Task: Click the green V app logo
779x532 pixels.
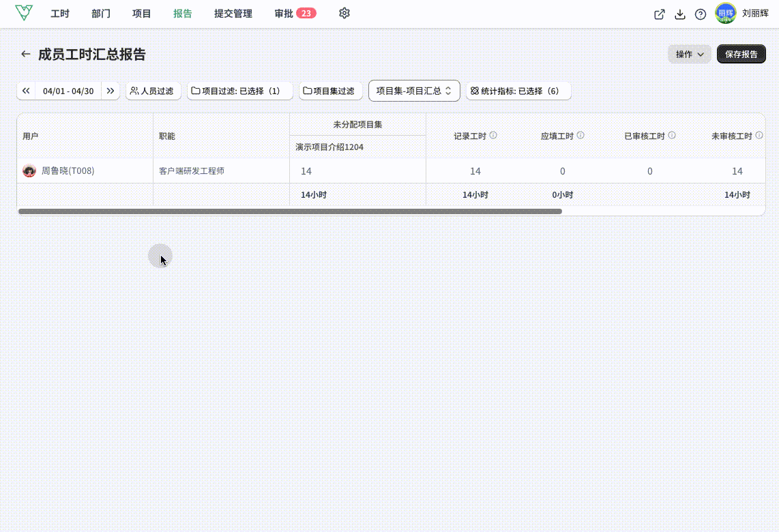Action: pos(23,12)
